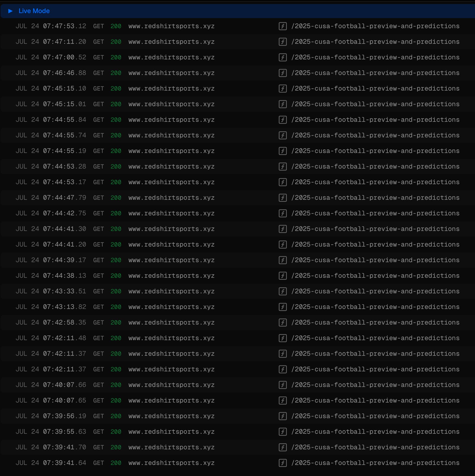This screenshot has height=476, width=475.
Task: Click function icon in the 07:44:42.75 row
Action: click(283, 213)
